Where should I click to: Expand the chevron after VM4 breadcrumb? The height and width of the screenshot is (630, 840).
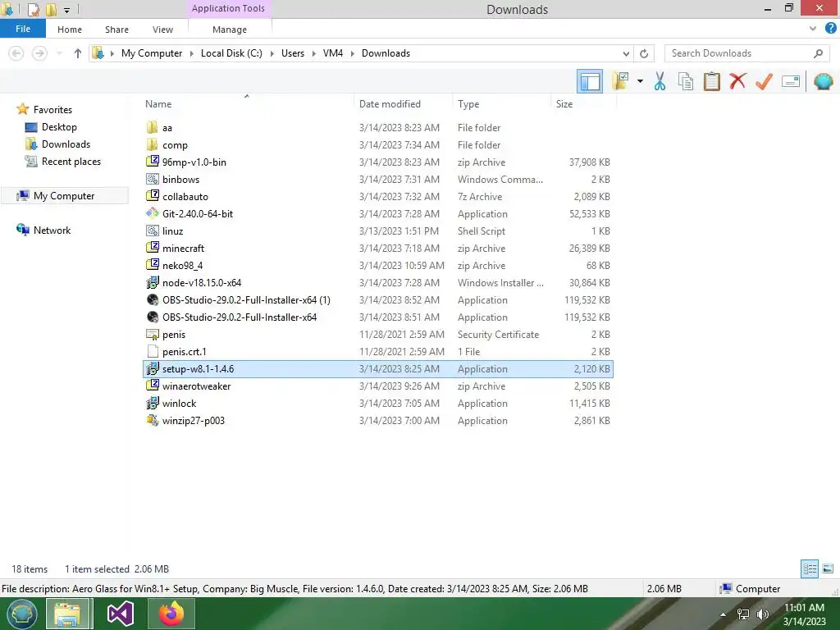tap(353, 53)
